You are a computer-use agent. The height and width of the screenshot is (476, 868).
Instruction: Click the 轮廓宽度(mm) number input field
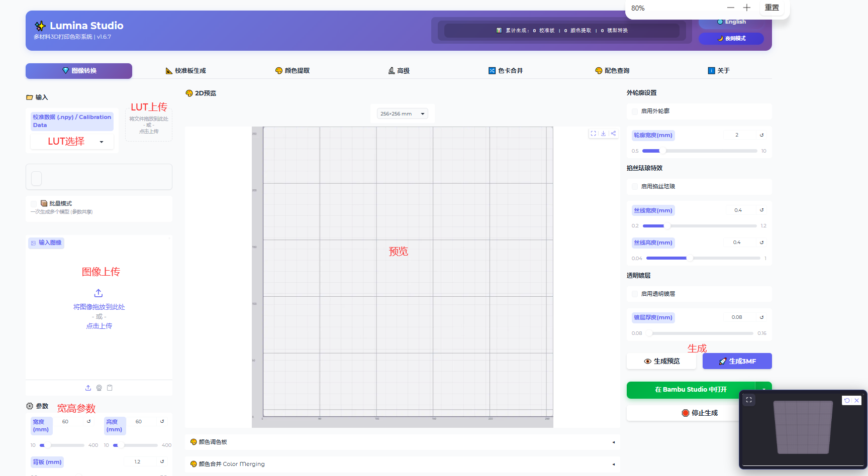coord(739,135)
